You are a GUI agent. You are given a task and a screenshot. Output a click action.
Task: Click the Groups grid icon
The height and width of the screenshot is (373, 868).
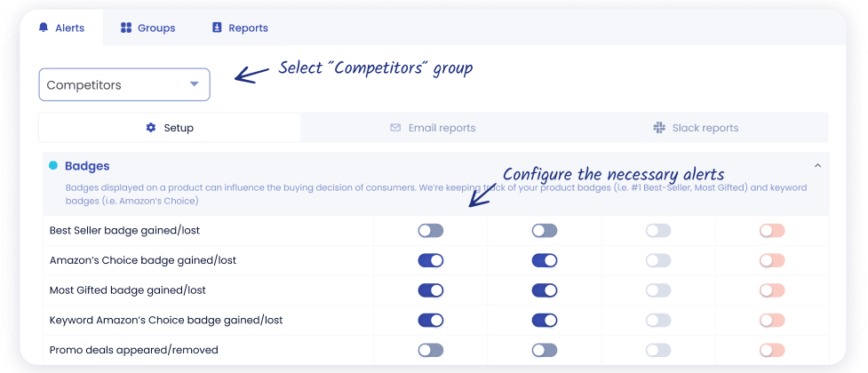pos(126,28)
